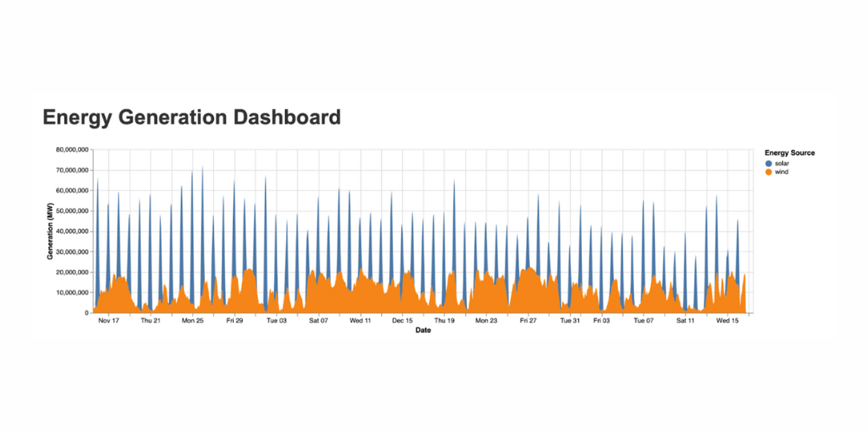Select the 'Sat 07' date tick label
Screen dimensions: 868x432
tap(318, 320)
